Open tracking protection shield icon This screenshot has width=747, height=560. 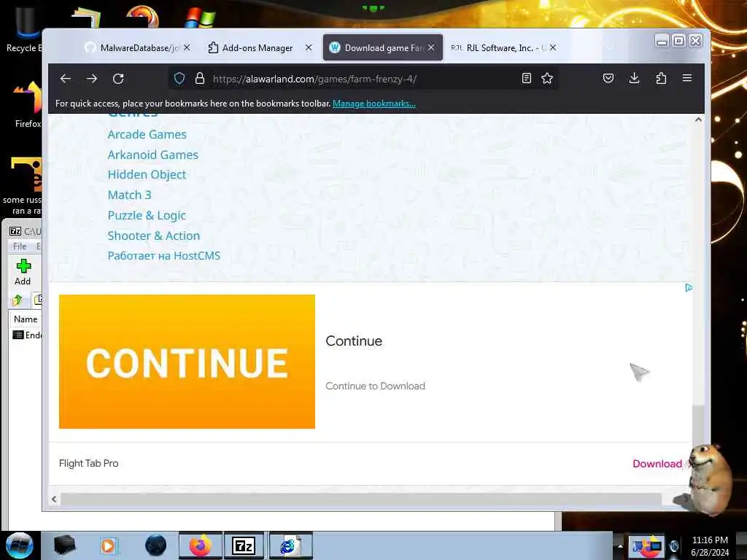179,79
